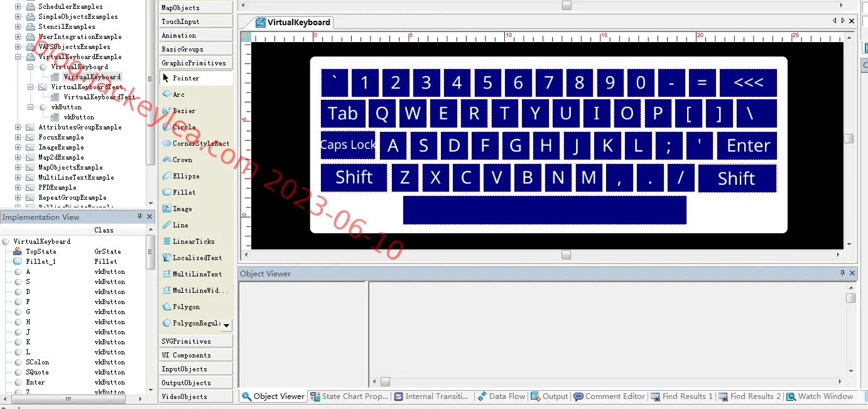The image size is (868, 409).
Task: Expand the SchedulerExamples folder
Action: pos(18,6)
